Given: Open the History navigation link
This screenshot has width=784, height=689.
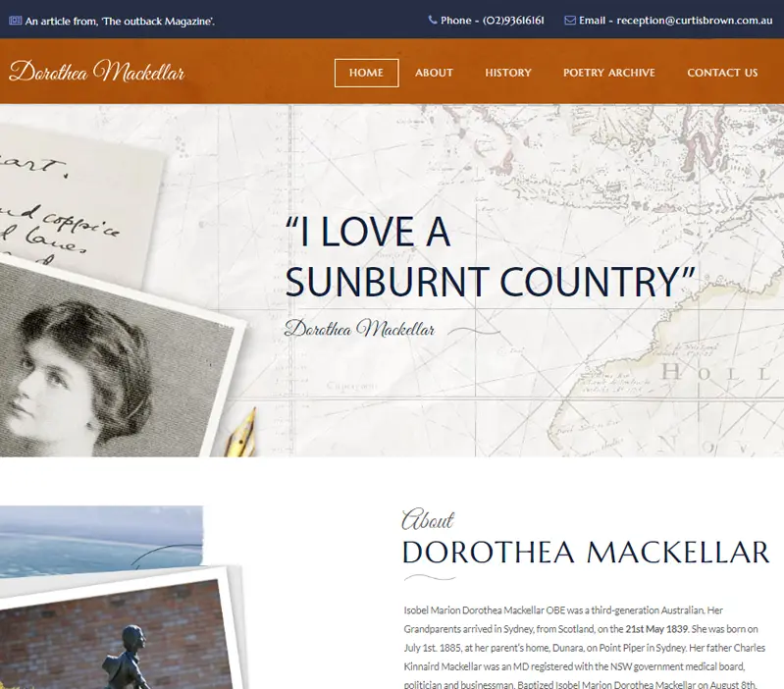Looking at the screenshot, I should (508, 73).
